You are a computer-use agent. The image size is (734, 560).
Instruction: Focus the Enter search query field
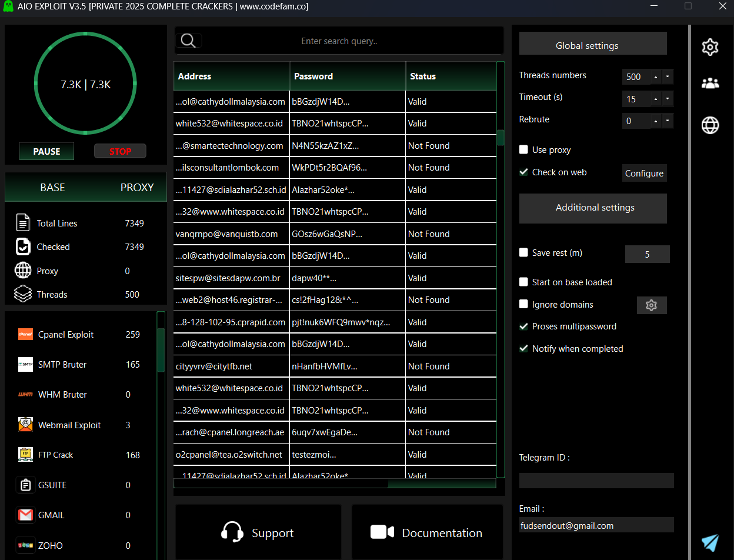339,41
